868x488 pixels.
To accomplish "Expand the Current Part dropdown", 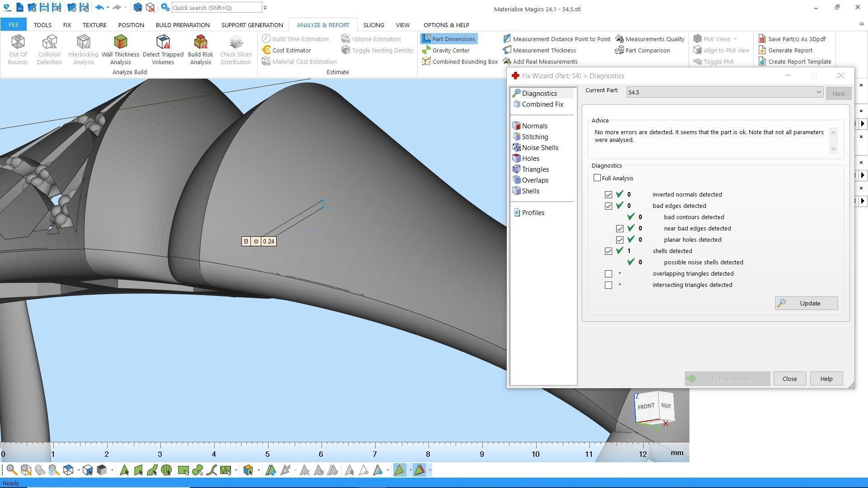I will coord(818,92).
